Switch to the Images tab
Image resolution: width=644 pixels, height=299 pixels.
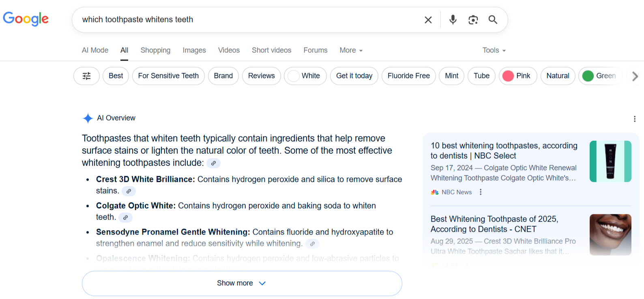point(194,50)
